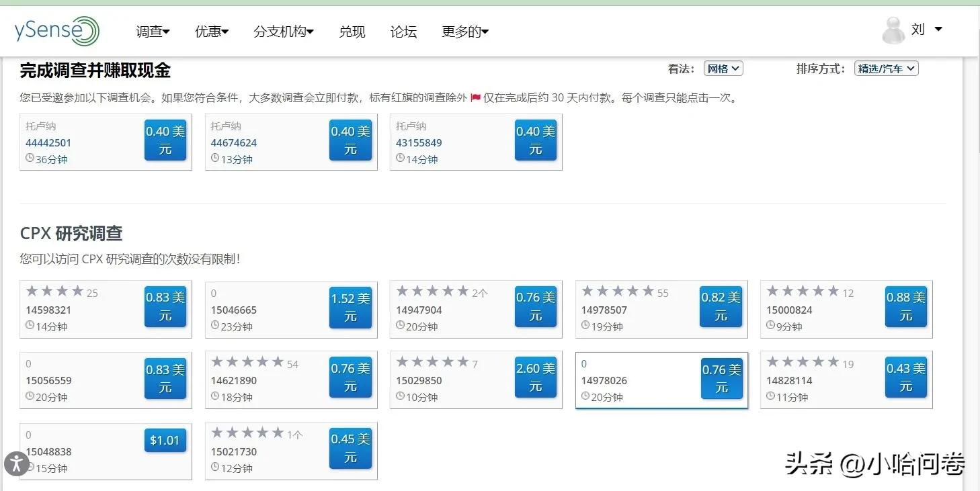Click the clock icon on survey 44442501
Screen dimensions: 980x491
point(29,159)
